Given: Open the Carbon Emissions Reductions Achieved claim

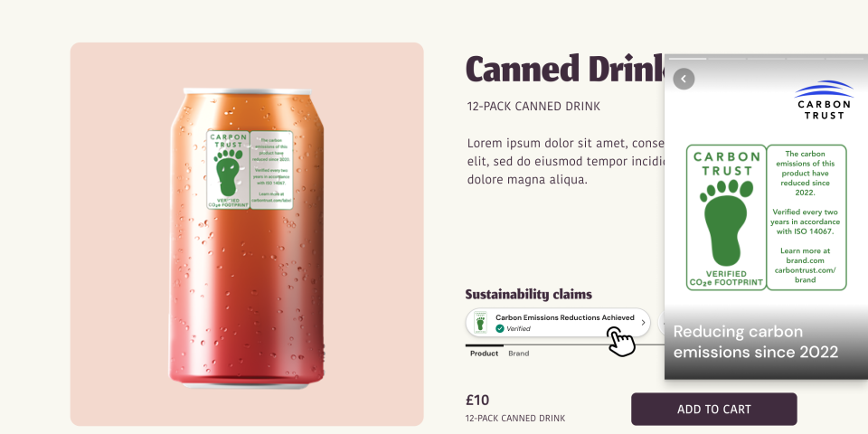Looking at the screenshot, I should click(x=558, y=322).
